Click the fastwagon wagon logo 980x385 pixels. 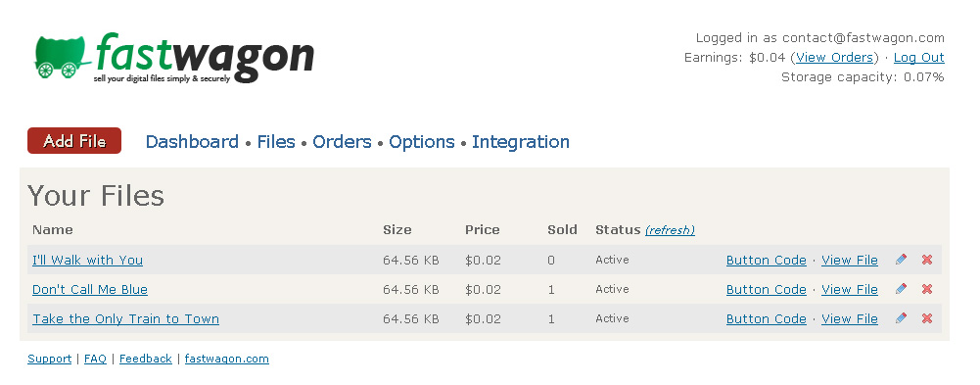[173, 58]
